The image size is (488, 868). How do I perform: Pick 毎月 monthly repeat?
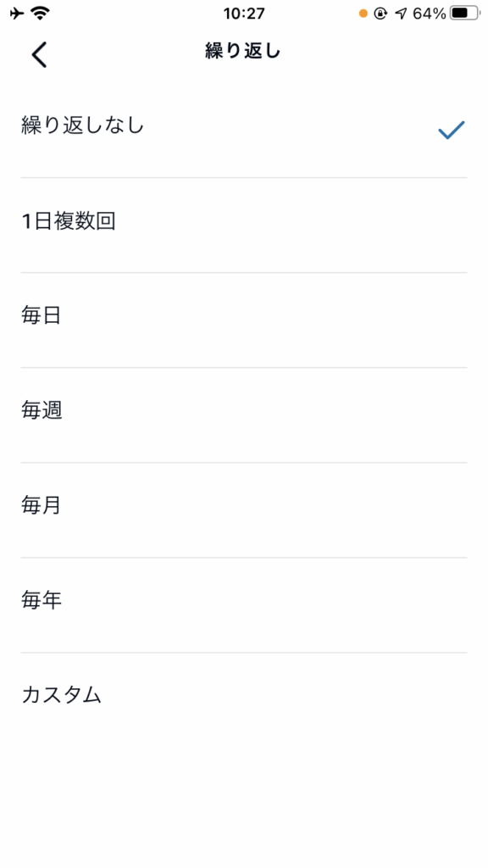click(x=244, y=509)
